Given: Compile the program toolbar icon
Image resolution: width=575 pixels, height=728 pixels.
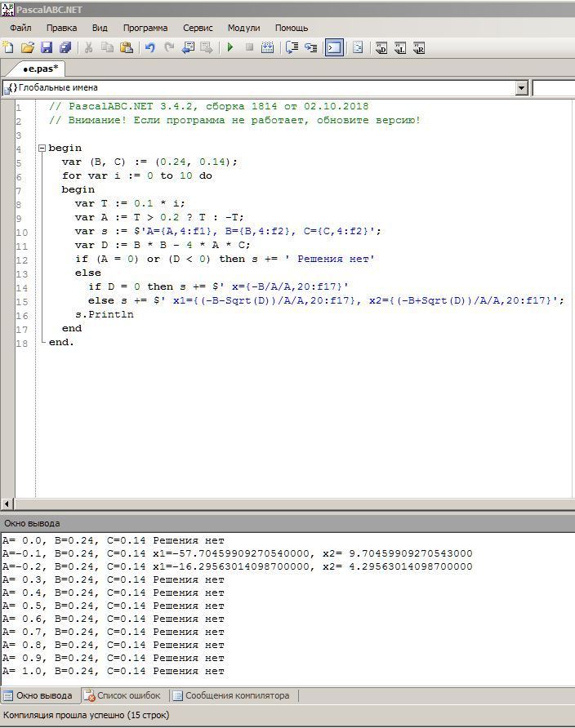Looking at the screenshot, I should (x=268, y=47).
